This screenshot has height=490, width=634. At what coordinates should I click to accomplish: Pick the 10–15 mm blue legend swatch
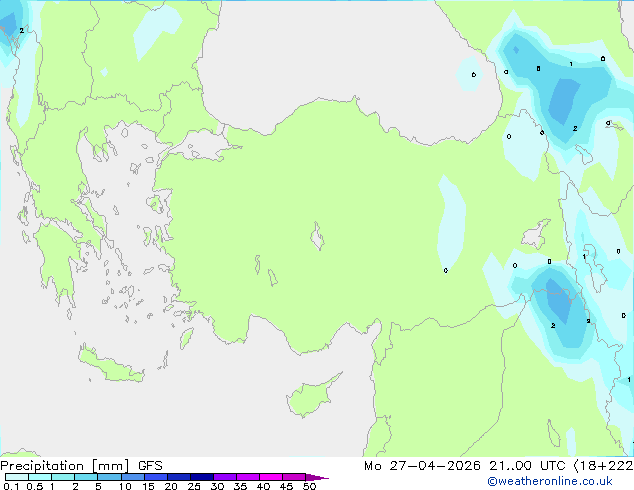click(133, 477)
